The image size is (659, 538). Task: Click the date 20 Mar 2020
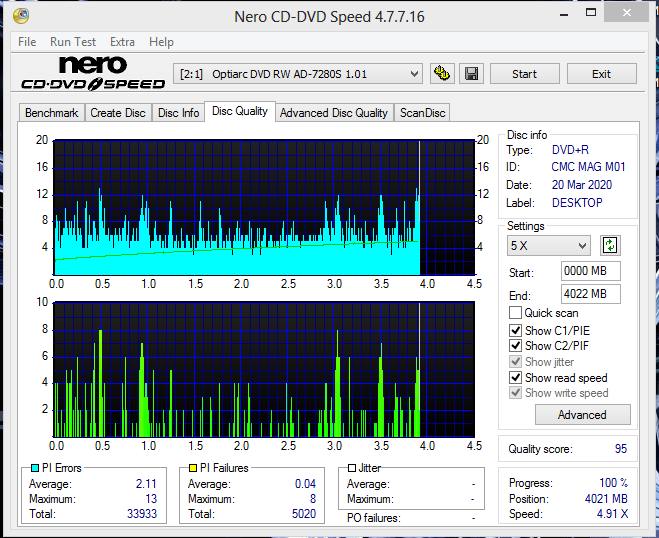tap(582, 185)
